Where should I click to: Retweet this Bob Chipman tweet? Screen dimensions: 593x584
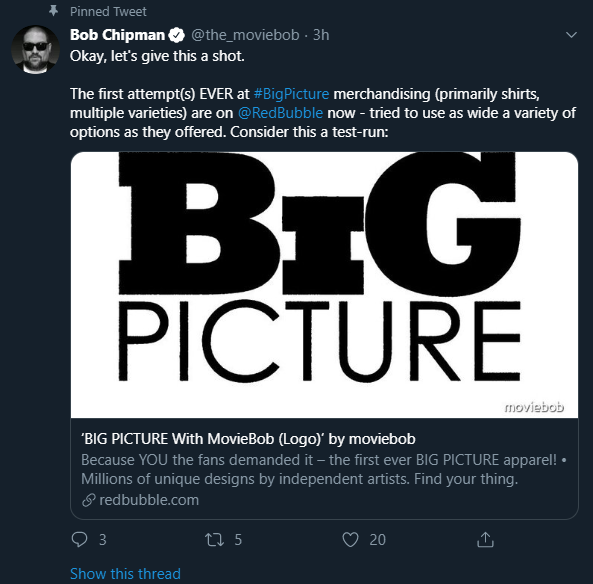(214, 540)
